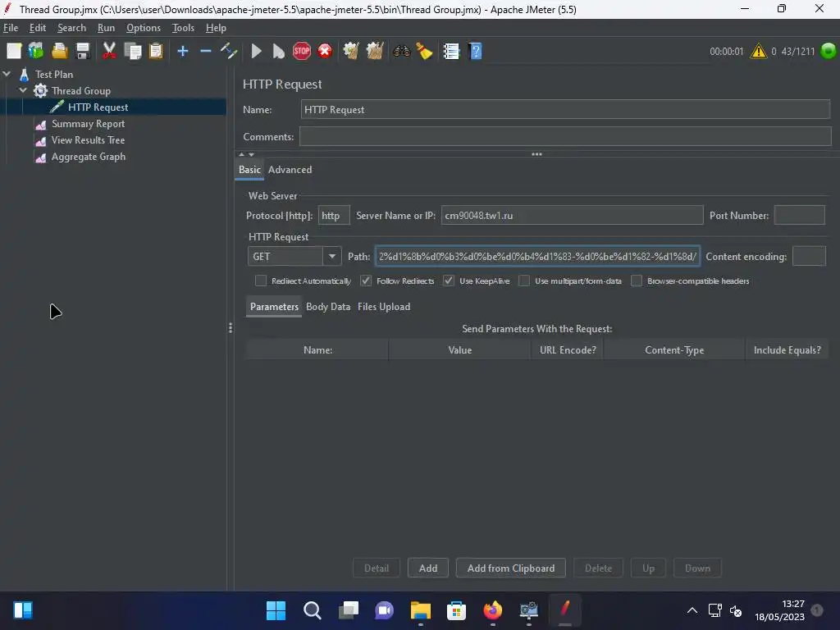Click the Content encoding field

pos(809,257)
